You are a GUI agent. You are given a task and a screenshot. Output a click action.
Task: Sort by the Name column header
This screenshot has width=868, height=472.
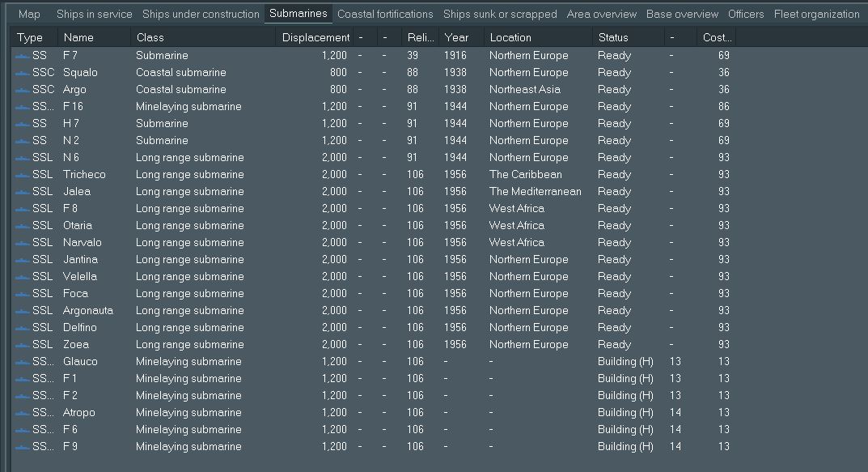coord(94,37)
